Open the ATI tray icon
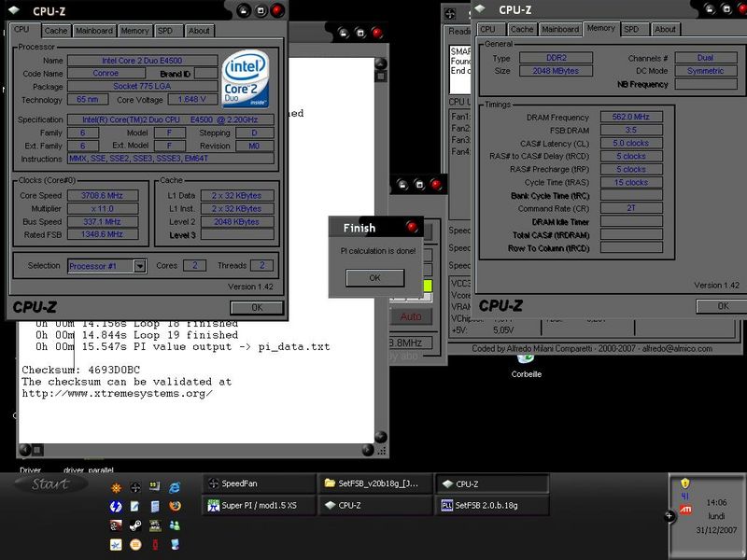747x560 pixels. 685,510
